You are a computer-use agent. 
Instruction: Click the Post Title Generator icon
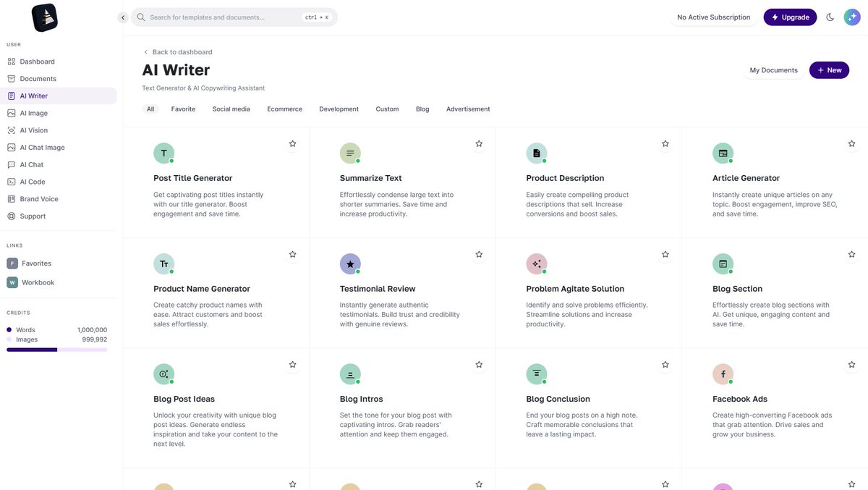click(x=163, y=153)
